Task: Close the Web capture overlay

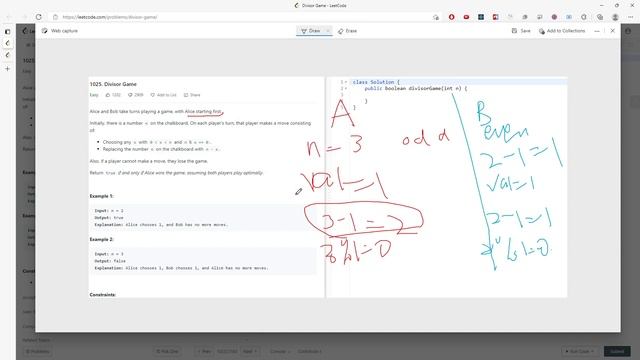Action: tap(613, 31)
